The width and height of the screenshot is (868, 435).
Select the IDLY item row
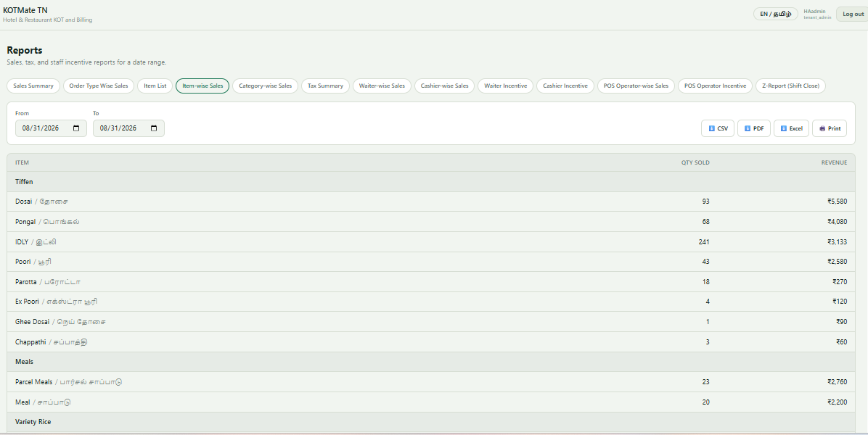430,241
